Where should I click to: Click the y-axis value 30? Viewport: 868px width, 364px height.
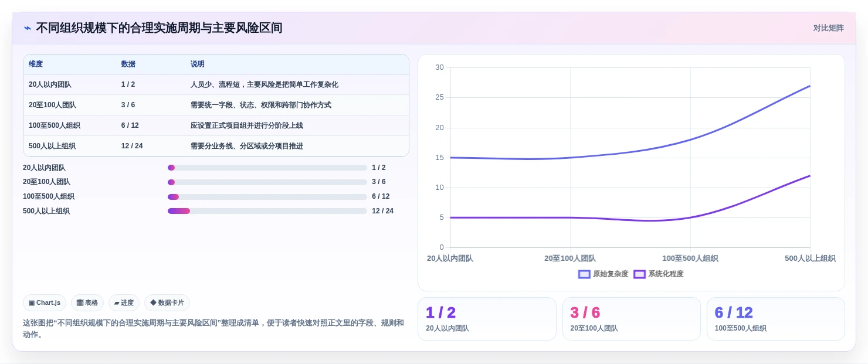point(439,67)
